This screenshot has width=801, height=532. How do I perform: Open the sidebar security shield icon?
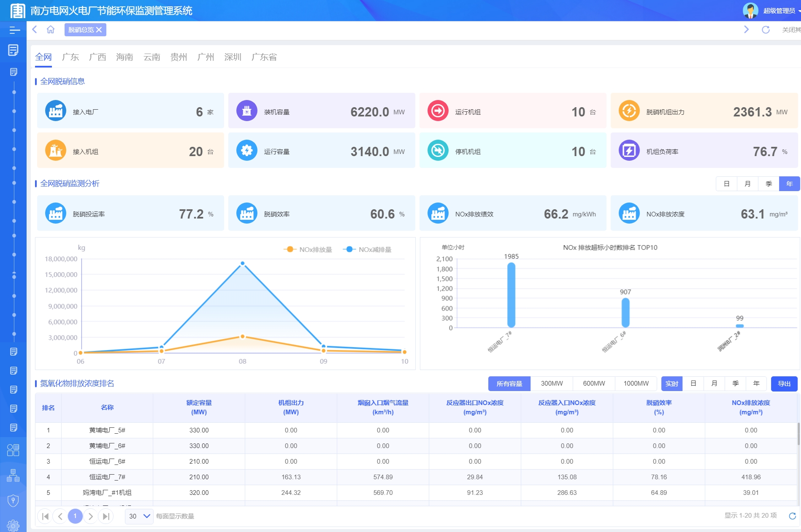[13, 501]
